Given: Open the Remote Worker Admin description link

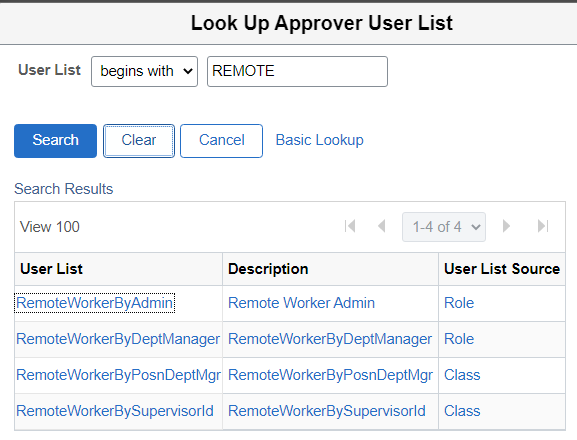Looking at the screenshot, I should [x=301, y=303].
